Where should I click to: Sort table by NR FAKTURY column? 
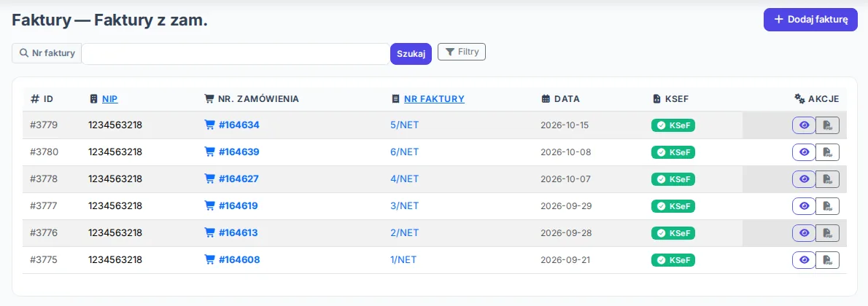(434, 99)
